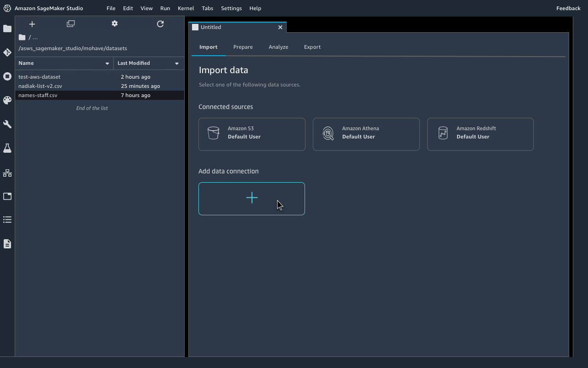This screenshot has width=588, height=368.
Task: Switch to the Analyze tab
Action: [x=278, y=47]
